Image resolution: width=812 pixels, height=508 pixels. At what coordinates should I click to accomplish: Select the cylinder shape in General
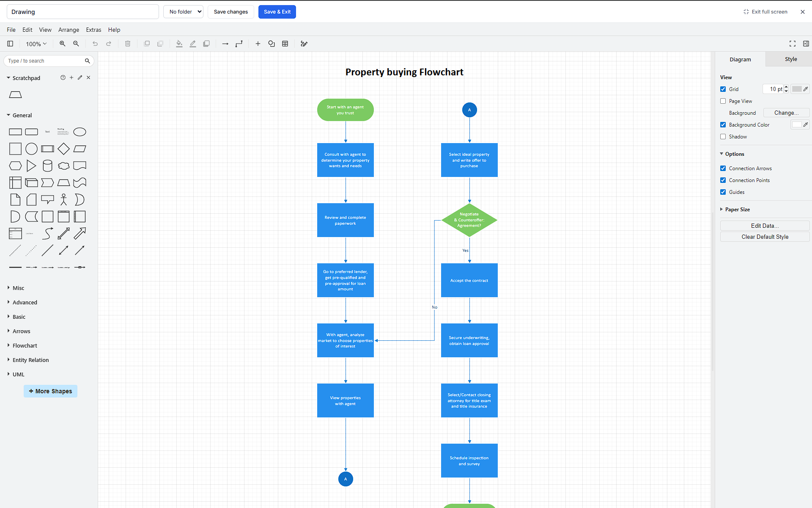pyautogui.click(x=47, y=166)
